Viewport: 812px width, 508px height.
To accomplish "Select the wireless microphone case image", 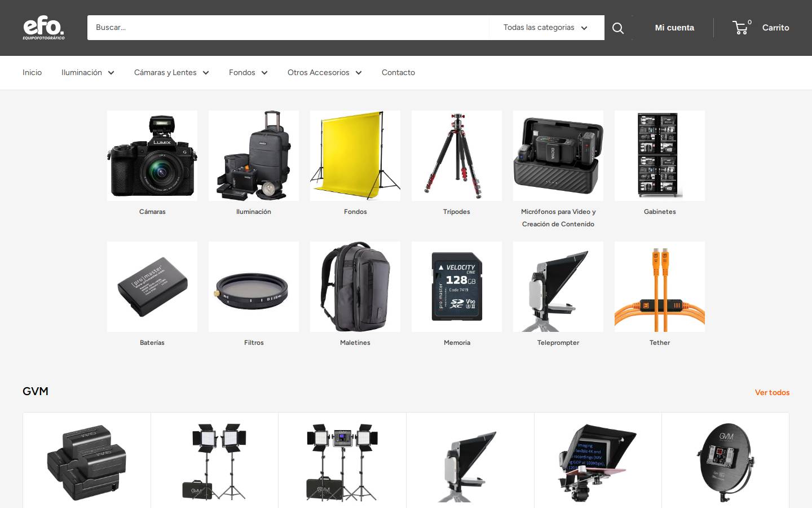I will point(558,156).
